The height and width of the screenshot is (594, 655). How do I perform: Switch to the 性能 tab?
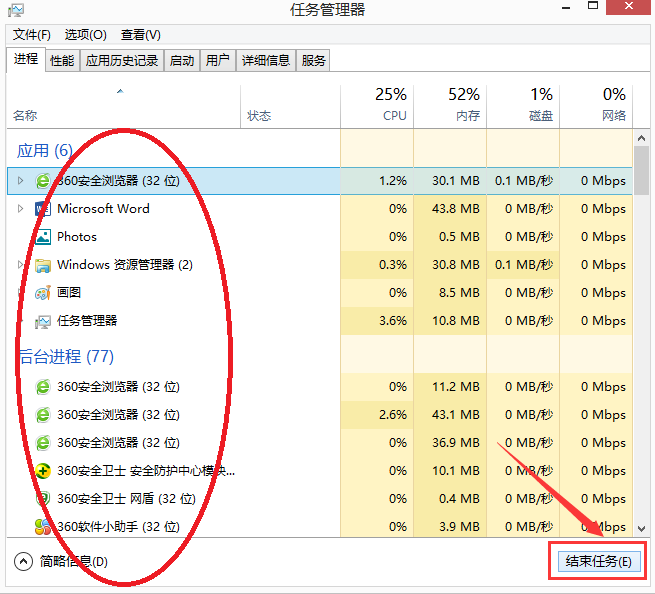pos(62,61)
